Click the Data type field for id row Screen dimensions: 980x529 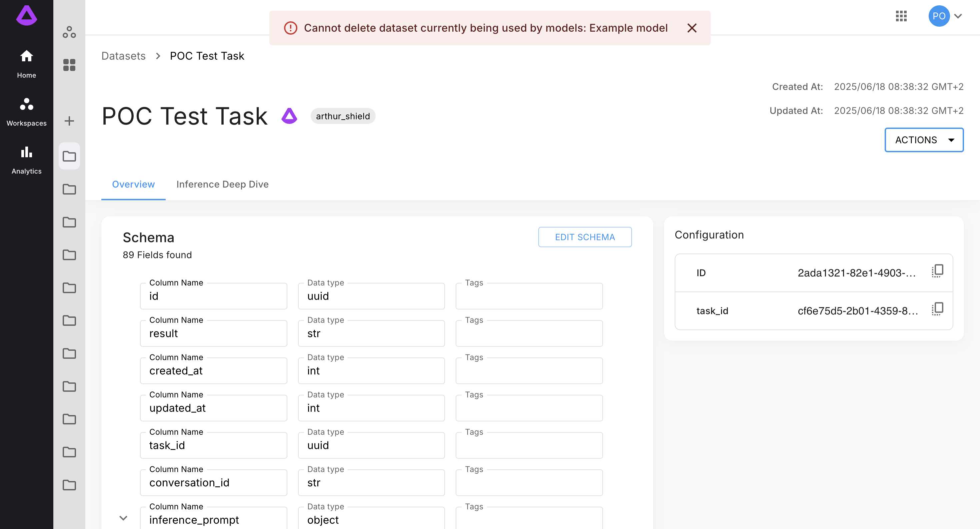coord(371,296)
